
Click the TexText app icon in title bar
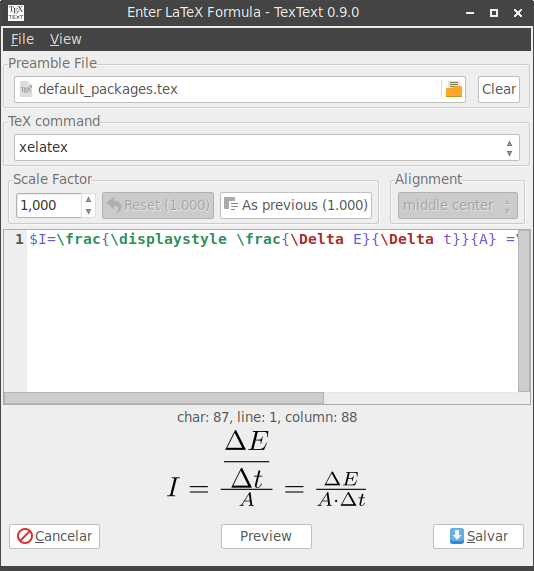(16, 13)
